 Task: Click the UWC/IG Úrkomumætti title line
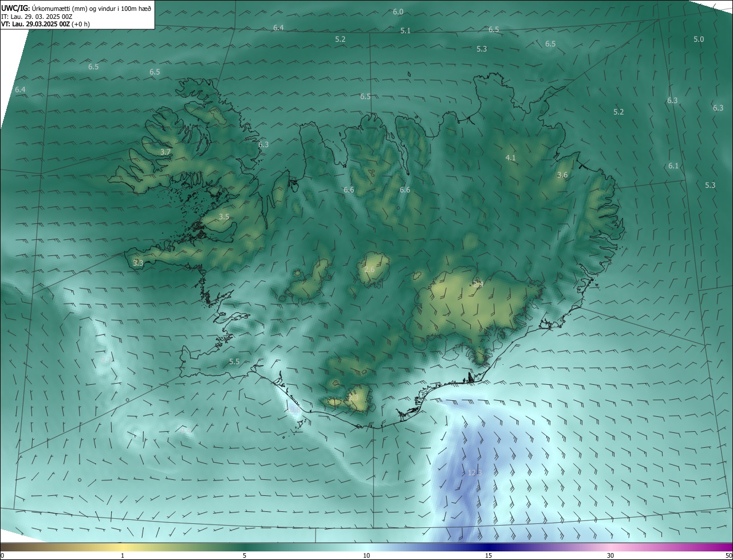76,8
